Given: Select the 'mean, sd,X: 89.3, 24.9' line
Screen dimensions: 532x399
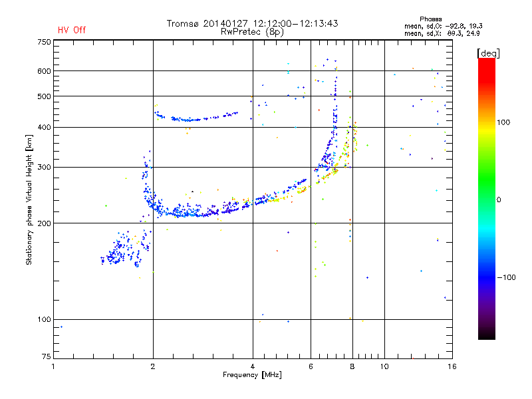Looking at the screenshot, I should pos(442,33).
